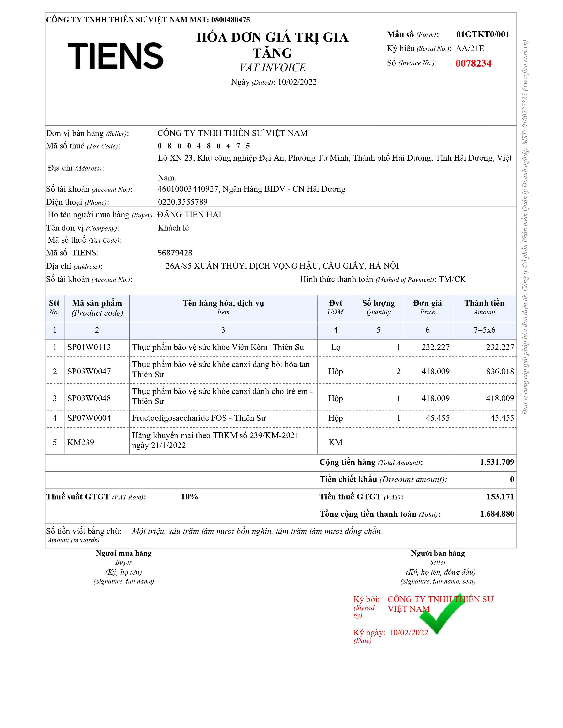Image resolution: width=563 pixels, height=728 pixels.
Task: Select the buyer name ĐẶNG TIẾN HẢI
Action: tap(189, 215)
